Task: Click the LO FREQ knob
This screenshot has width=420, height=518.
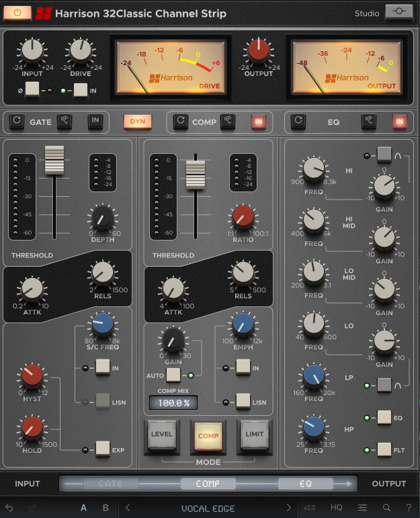Action: click(314, 324)
